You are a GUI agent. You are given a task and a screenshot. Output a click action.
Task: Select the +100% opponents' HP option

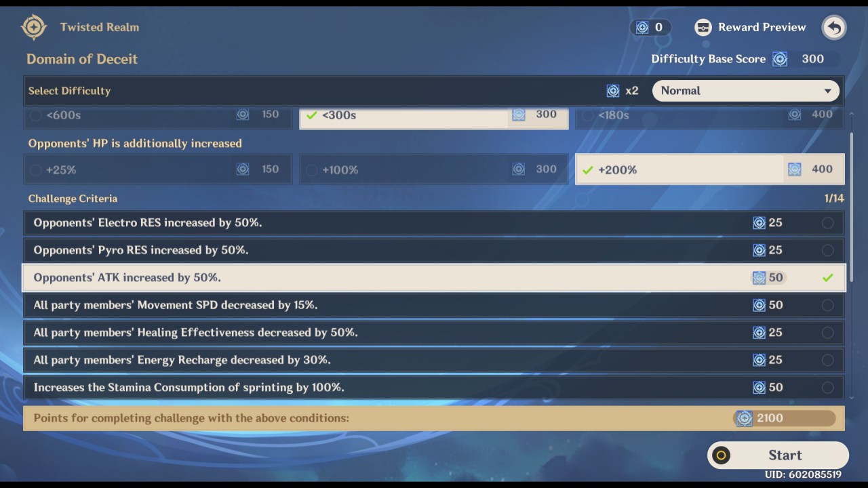click(x=433, y=169)
